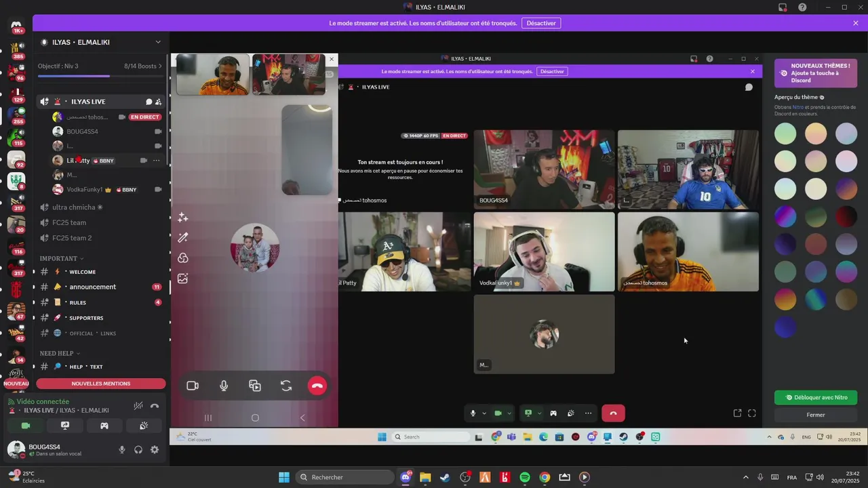
Task: Join FC25 team 2 voice channel
Action: click(100, 238)
